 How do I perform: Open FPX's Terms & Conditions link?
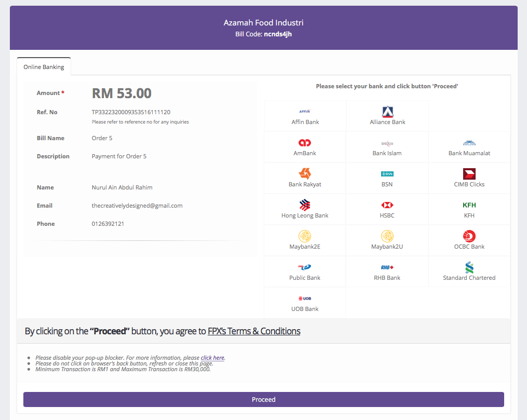[254, 331]
